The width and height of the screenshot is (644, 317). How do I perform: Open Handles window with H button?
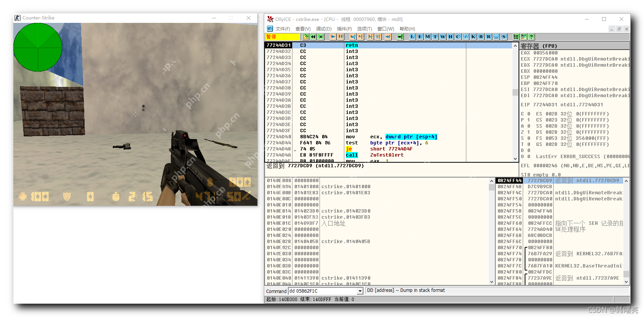coord(451,37)
